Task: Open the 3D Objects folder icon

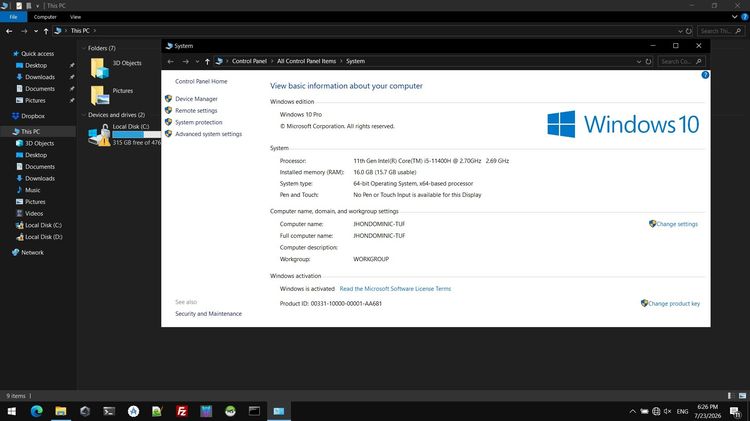Action: (99, 68)
